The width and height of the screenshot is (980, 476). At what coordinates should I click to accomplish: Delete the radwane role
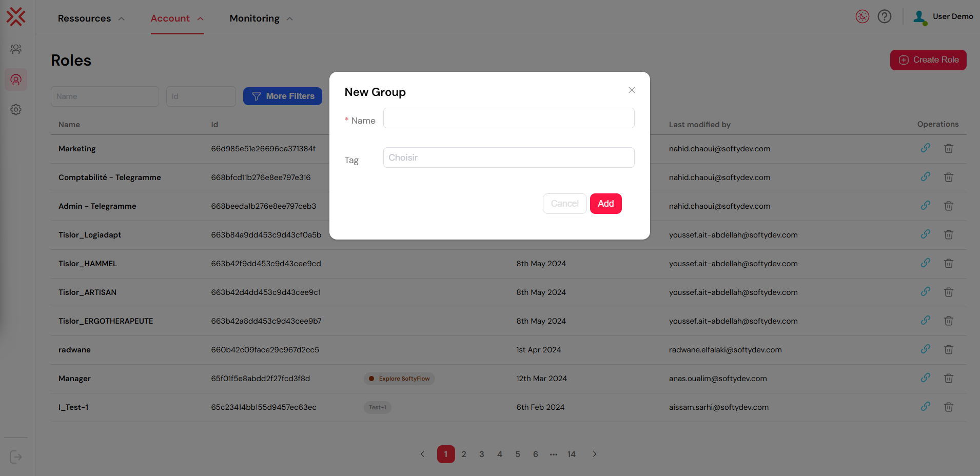click(949, 349)
